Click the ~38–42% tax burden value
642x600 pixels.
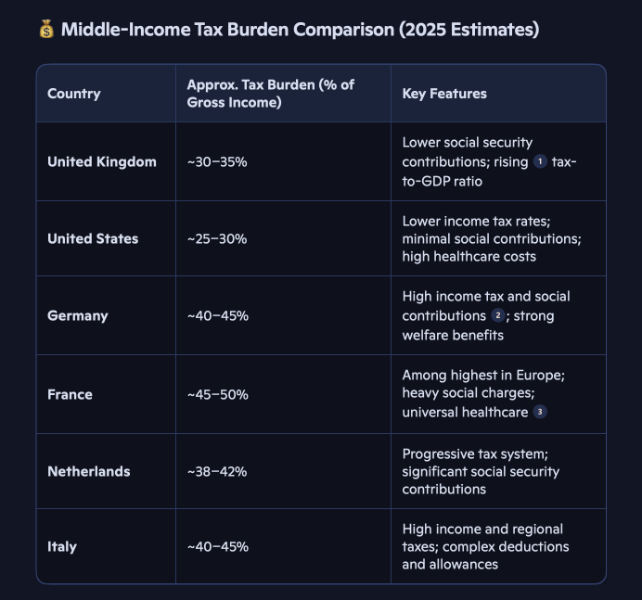pos(217,471)
